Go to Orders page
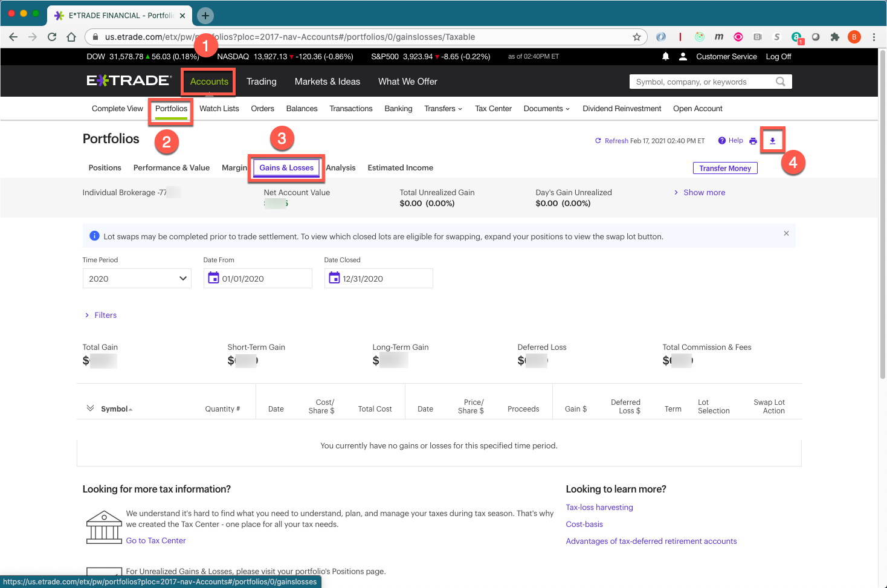Image resolution: width=887 pixels, height=588 pixels. pos(263,109)
